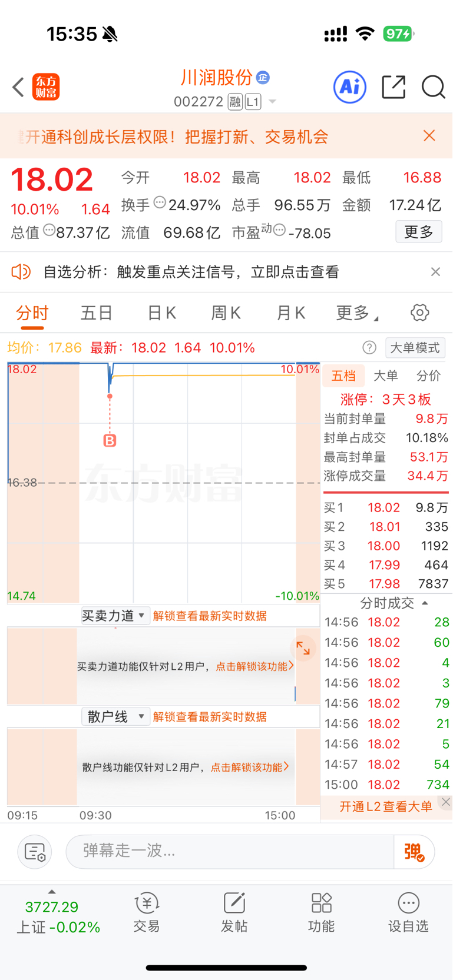The width and height of the screenshot is (453, 980).
Task: Expand dropdown arrow beside stock code
Action: click(x=272, y=102)
